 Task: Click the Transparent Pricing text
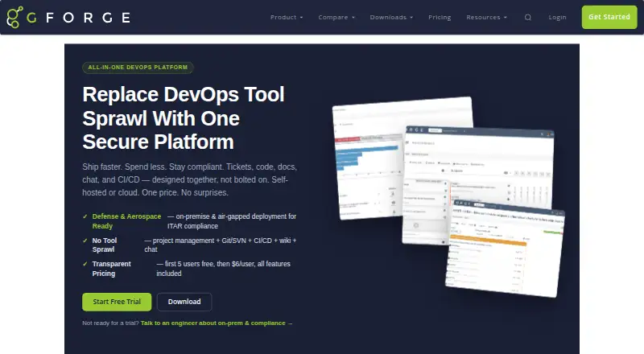pos(111,269)
